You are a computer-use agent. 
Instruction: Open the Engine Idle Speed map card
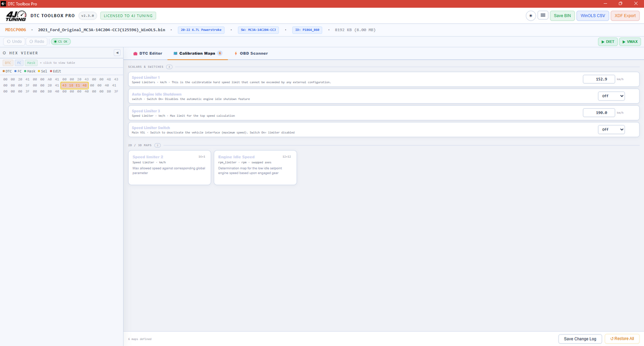(x=255, y=167)
